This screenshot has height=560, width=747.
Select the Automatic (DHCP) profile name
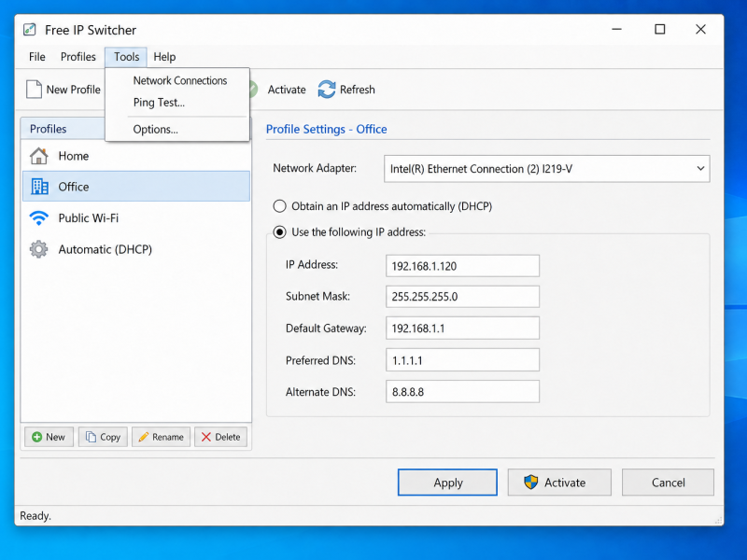(105, 249)
